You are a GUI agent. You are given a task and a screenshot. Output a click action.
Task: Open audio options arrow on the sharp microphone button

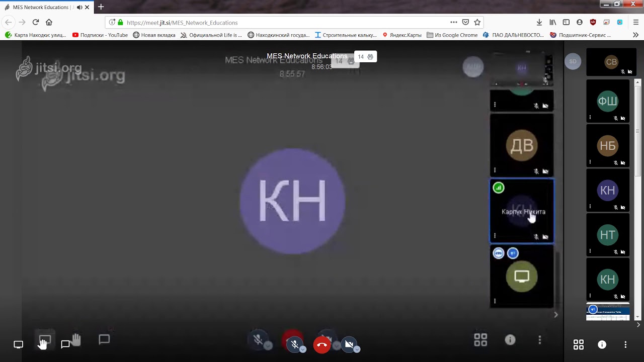[303, 349]
